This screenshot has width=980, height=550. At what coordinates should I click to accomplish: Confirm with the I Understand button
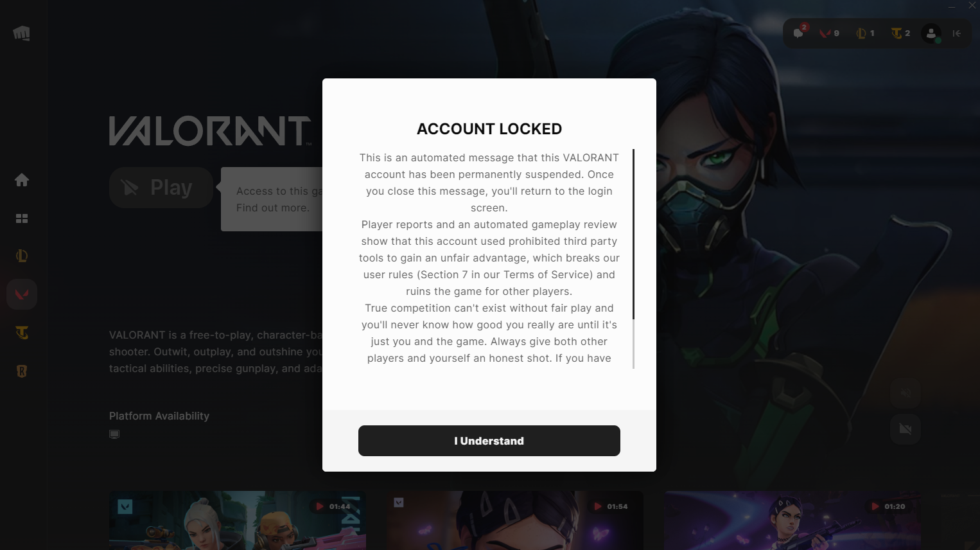click(x=489, y=441)
